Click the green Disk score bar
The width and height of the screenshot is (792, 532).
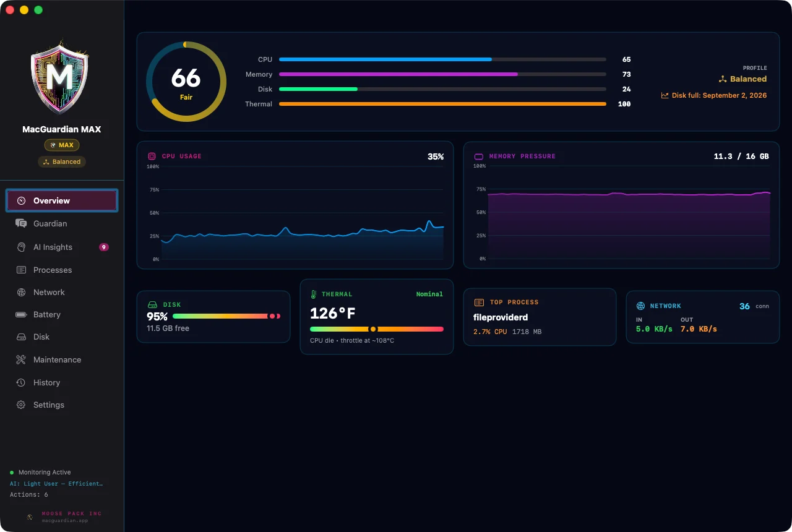[442, 89]
